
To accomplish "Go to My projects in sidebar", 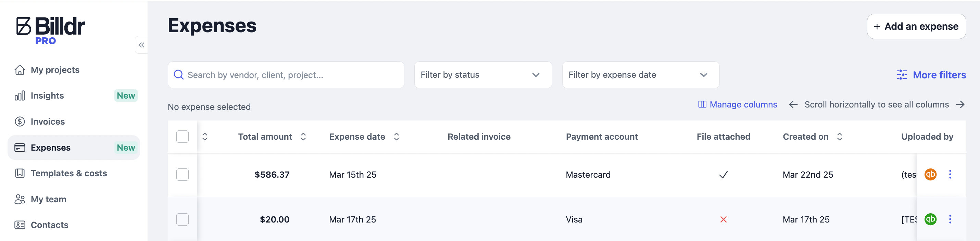I will pos(55,70).
